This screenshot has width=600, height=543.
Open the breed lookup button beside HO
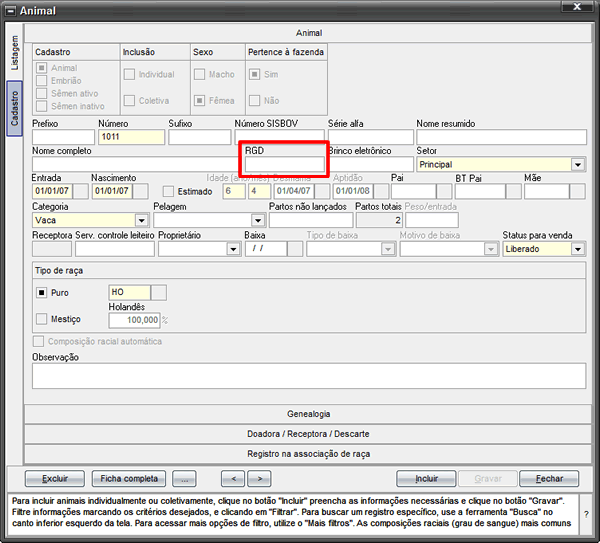click(x=159, y=293)
